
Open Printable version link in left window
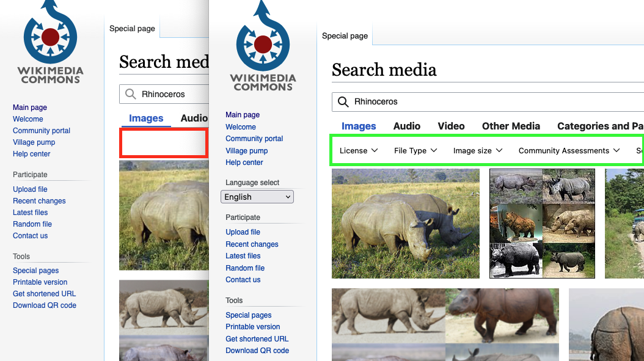pyautogui.click(x=40, y=282)
